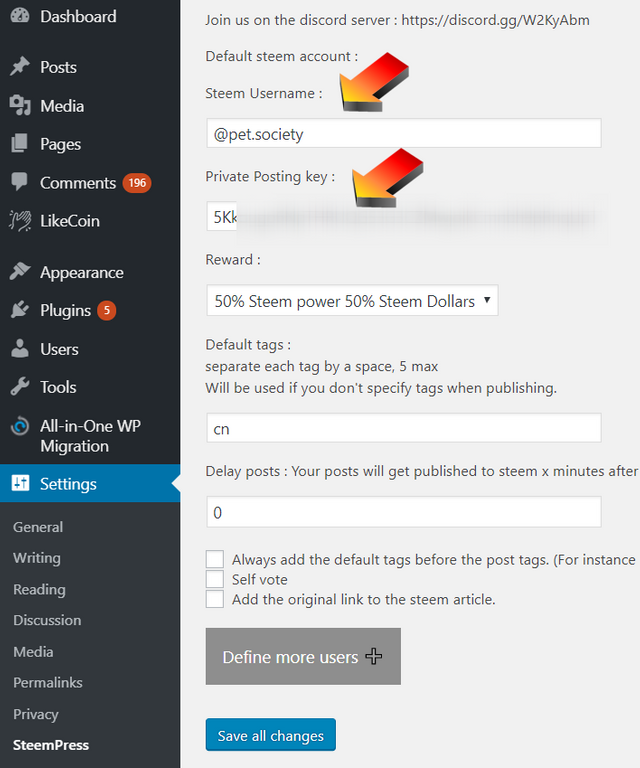Open the Plugins menu item
The image size is (640, 768).
66,311
